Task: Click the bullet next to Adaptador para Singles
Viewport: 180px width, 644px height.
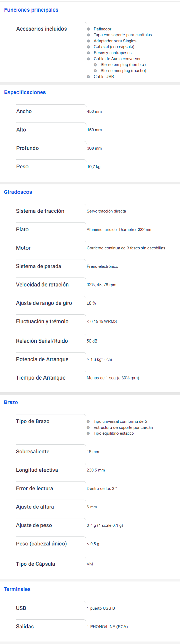Action: tap(88, 41)
